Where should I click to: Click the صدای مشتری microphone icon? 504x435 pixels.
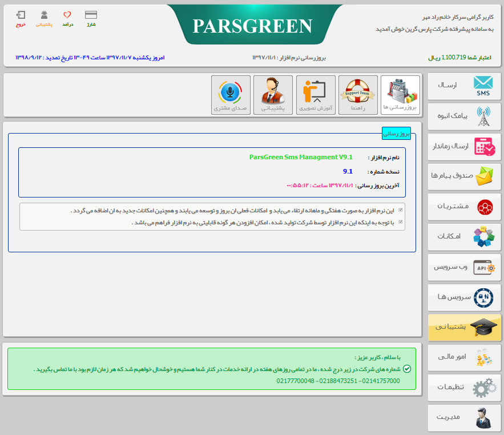pos(231,94)
